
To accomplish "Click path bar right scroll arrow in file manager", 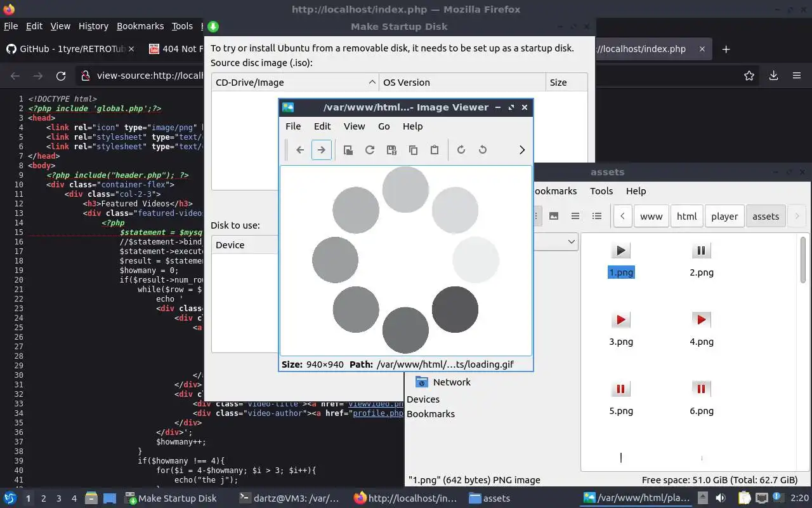I will pos(797,216).
